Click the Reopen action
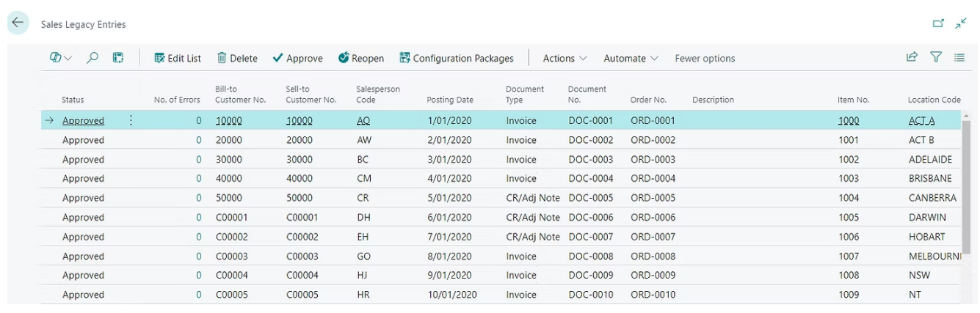 click(x=360, y=58)
